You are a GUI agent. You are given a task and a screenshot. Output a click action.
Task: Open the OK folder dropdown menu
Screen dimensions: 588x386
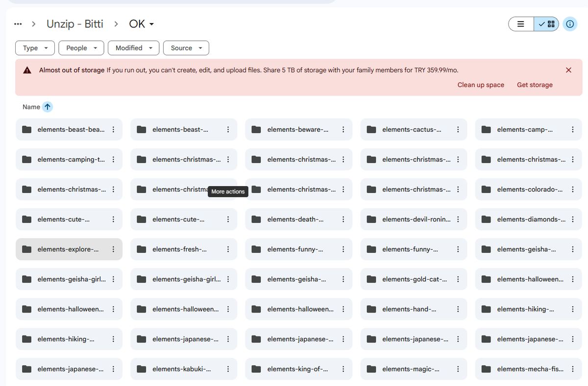coord(142,24)
